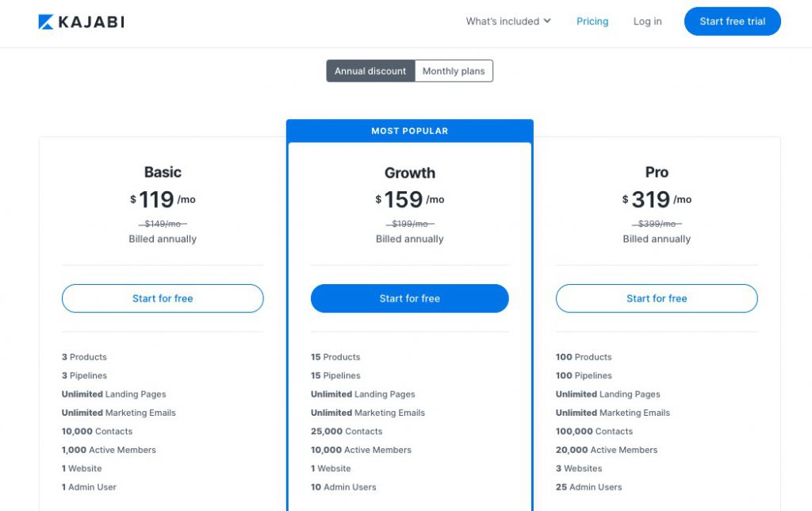This screenshot has width=812, height=511.
Task: Go to Log in
Action: [647, 21]
